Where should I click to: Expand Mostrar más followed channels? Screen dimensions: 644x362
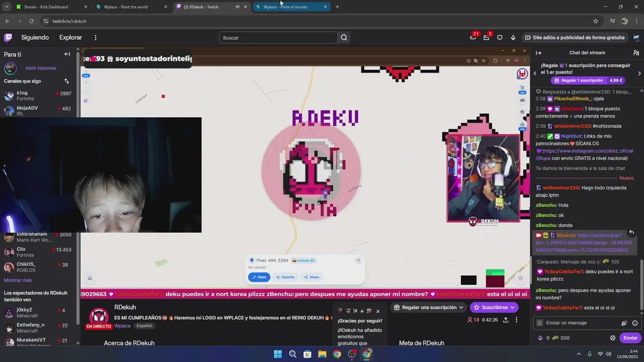[x=18, y=280]
